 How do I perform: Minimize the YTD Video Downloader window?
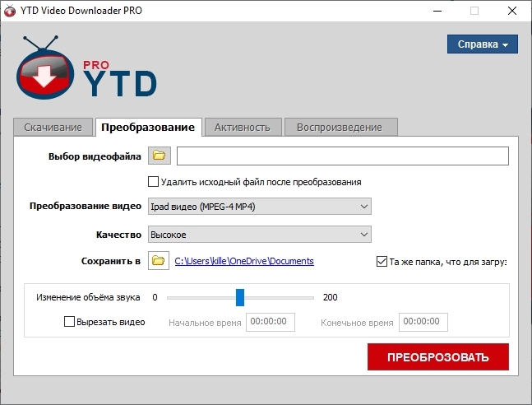pos(437,11)
